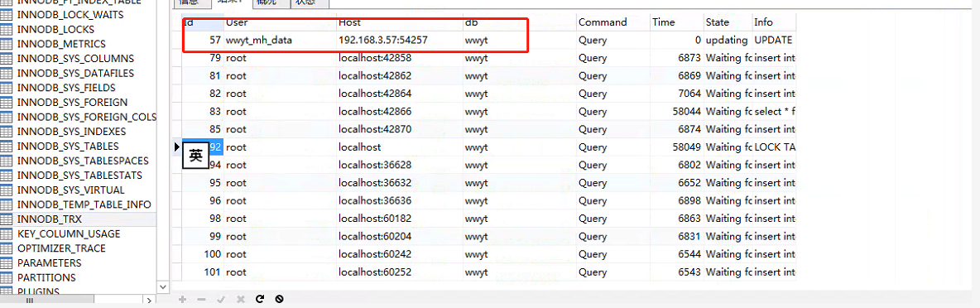Click the apply changes checkmark icon
The image size is (980, 308).
pos(221,299)
